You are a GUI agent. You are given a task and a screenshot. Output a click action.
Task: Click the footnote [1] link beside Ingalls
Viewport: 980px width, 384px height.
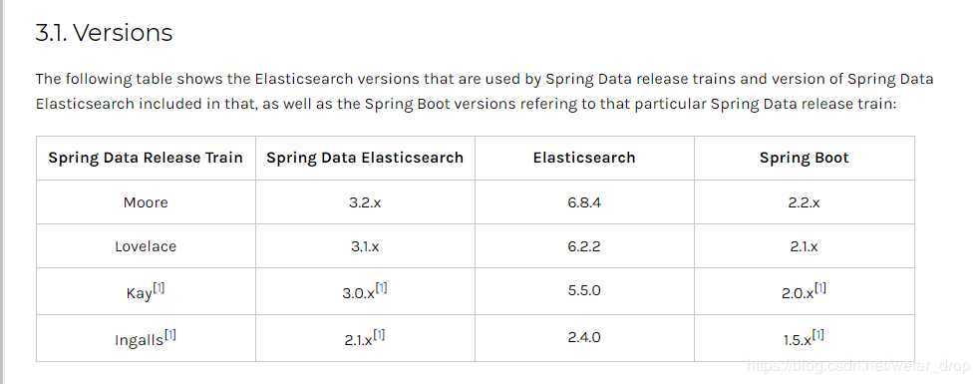(170, 335)
